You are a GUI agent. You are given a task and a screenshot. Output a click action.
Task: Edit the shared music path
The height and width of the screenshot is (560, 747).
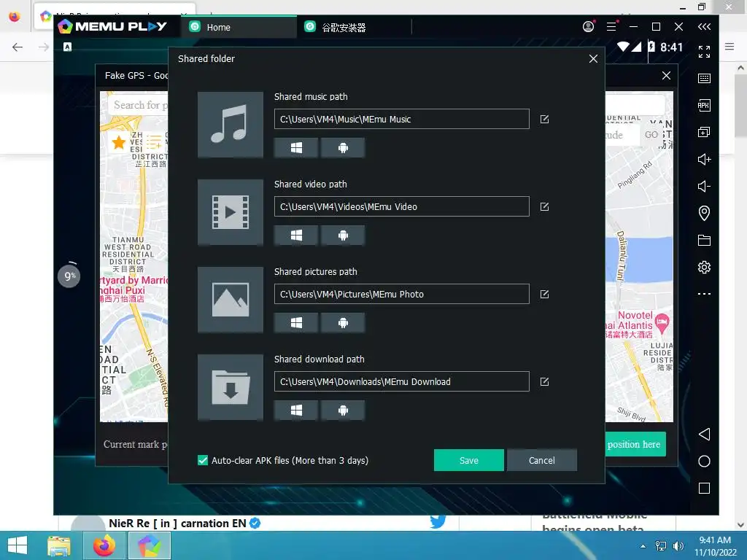pos(544,119)
